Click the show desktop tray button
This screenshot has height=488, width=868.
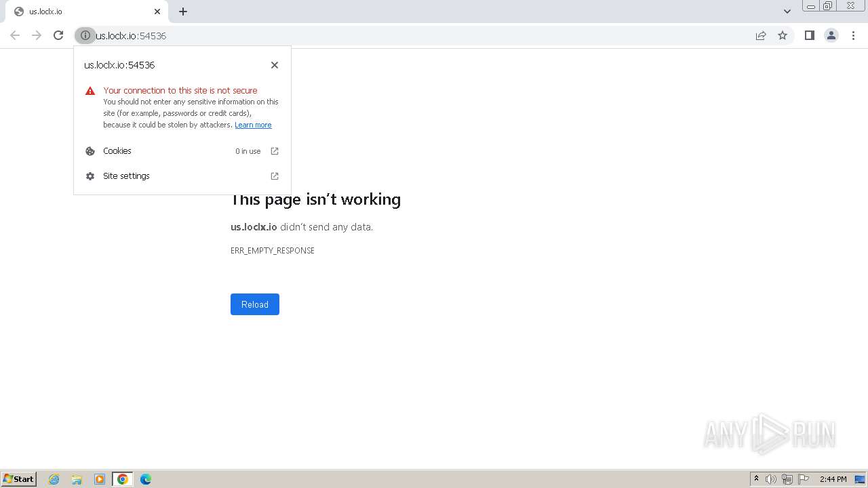click(860, 479)
